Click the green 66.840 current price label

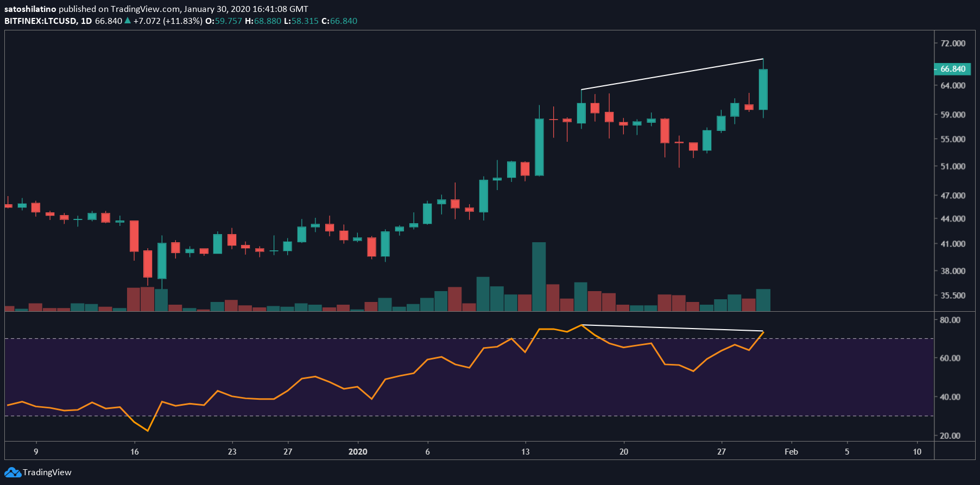[952, 69]
